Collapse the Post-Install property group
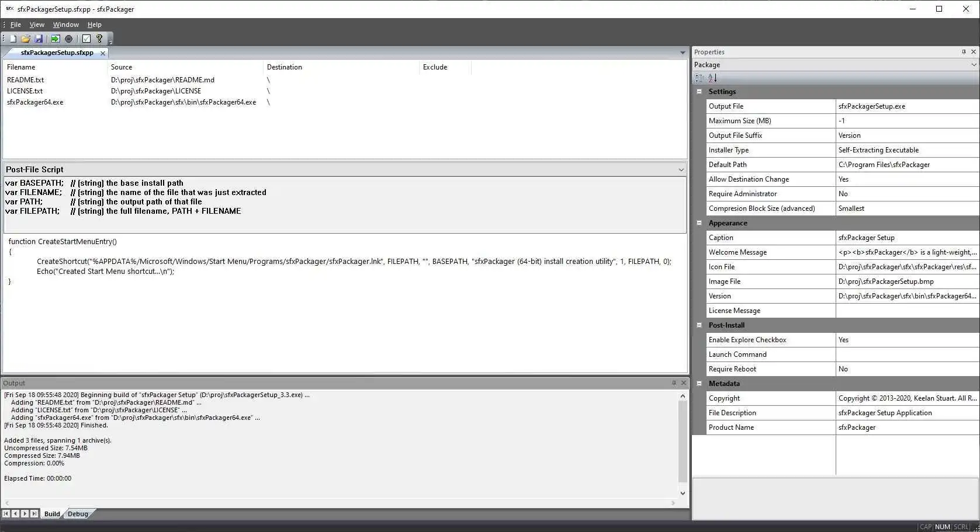 pos(699,325)
